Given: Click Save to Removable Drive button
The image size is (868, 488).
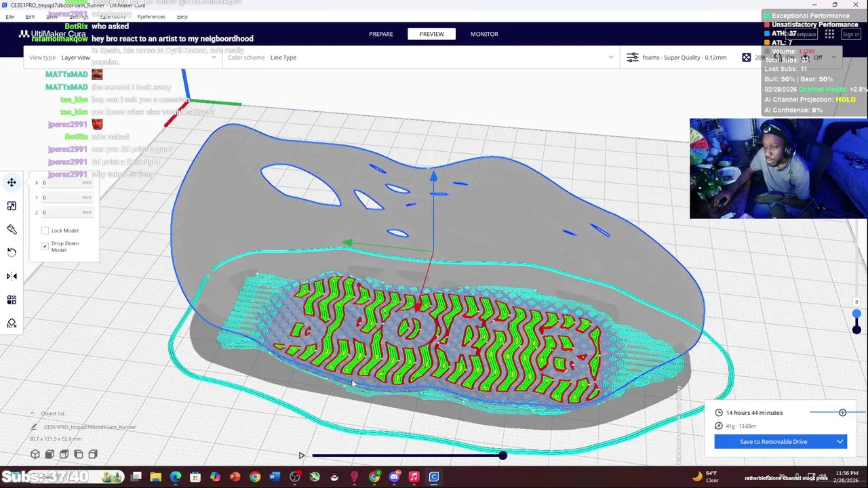Looking at the screenshot, I should point(773,442).
